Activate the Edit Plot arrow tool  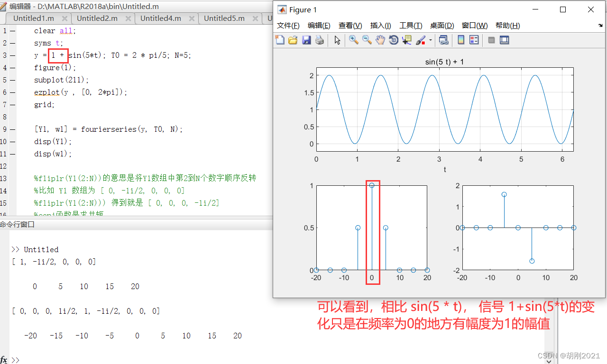click(x=337, y=40)
